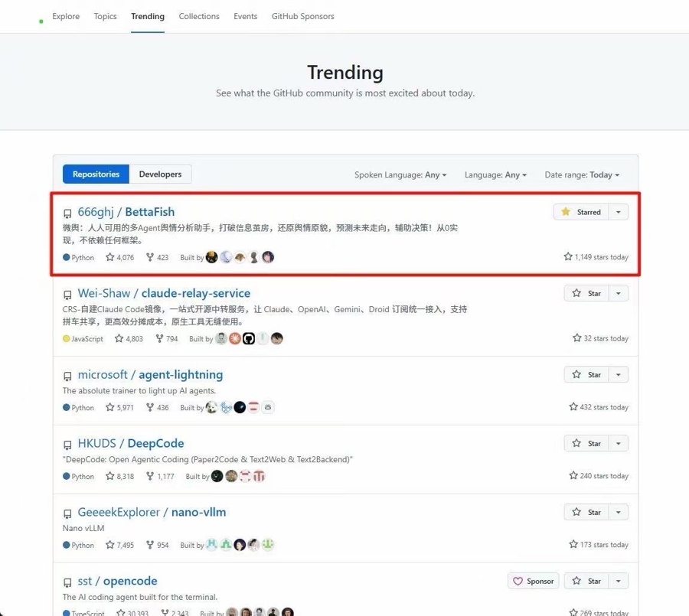Star the agent-lightning repository
The width and height of the screenshot is (689, 616).
(586, 375)
